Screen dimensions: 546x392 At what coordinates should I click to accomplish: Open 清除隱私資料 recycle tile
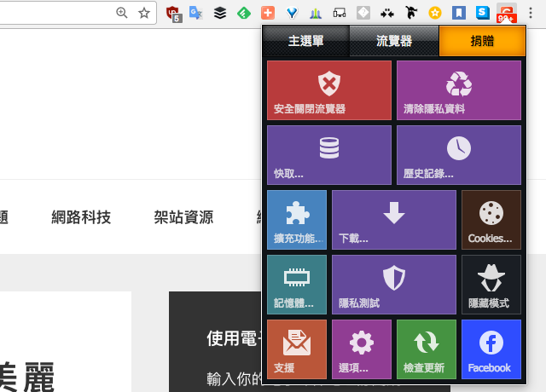(458, 90)
